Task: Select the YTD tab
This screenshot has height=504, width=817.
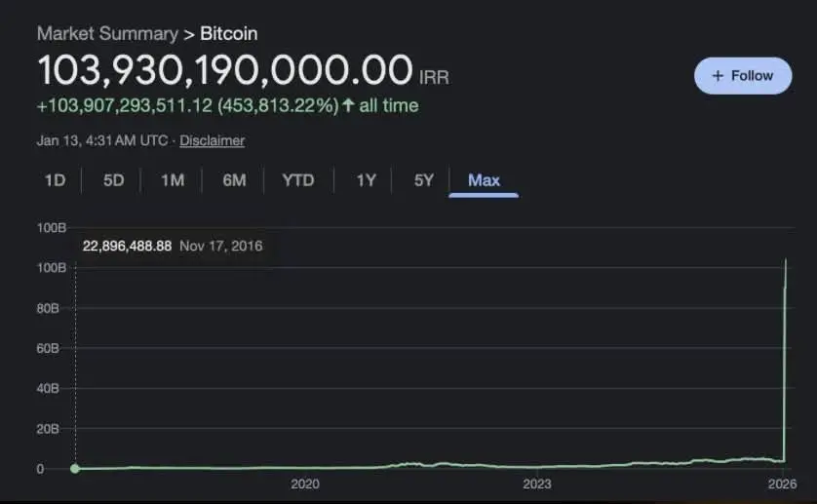Action: click(298, 179)
